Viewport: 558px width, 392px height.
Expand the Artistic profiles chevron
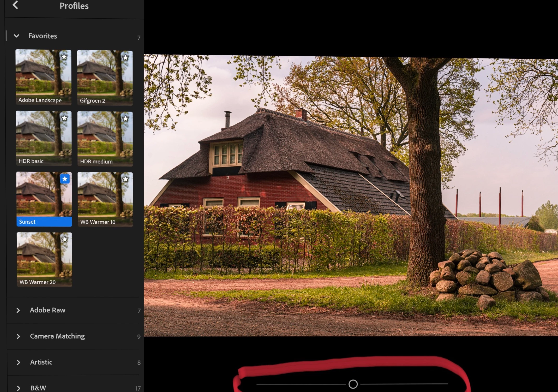[18, 362]
